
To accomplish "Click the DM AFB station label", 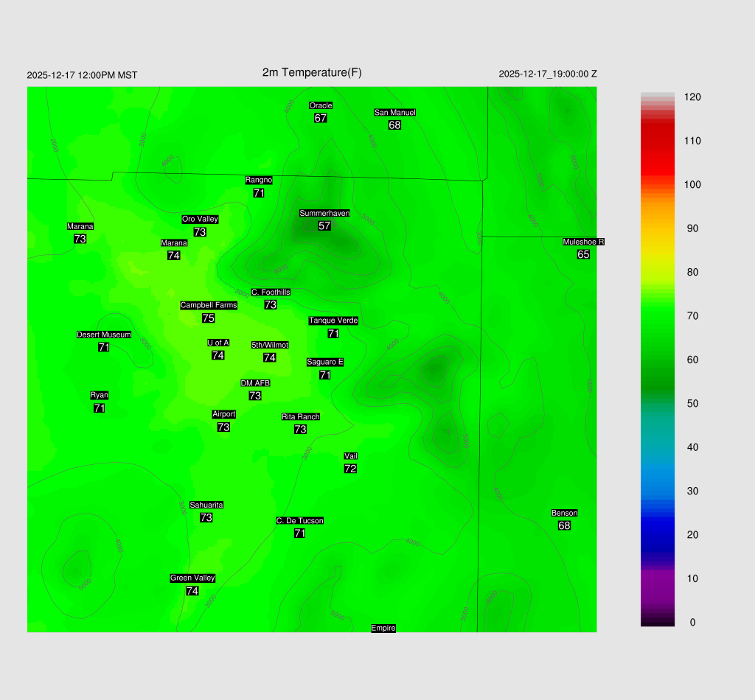I will click(x=255, y=383).
